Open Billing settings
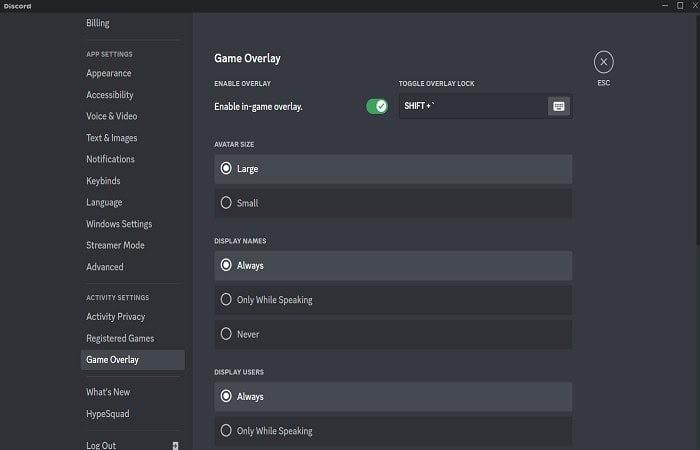 pos(98,23)
